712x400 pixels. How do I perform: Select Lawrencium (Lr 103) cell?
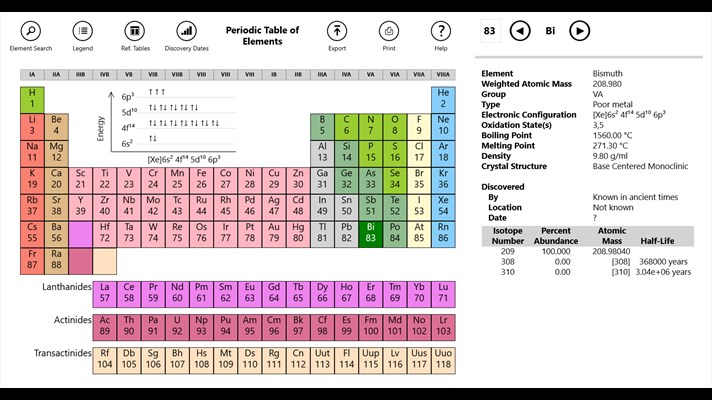click(443, 327)
